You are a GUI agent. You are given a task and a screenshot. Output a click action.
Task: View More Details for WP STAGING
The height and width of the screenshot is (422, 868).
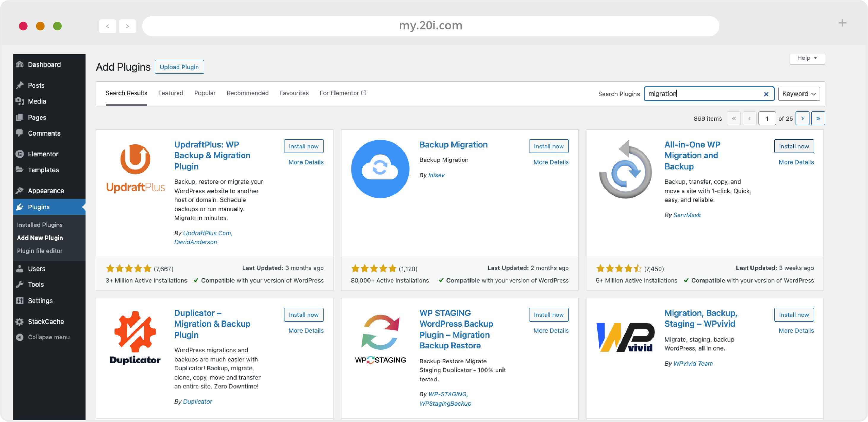[x=551, y=330]
